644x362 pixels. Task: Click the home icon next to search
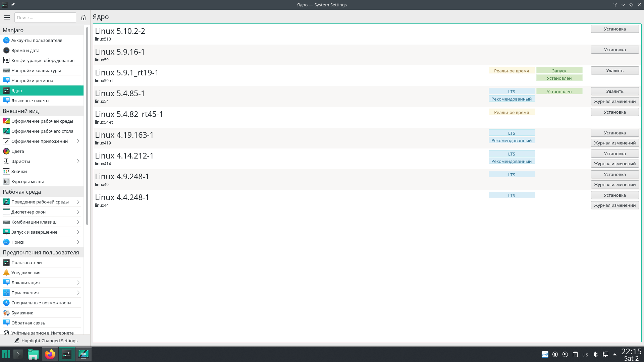(x=84, y=17)
